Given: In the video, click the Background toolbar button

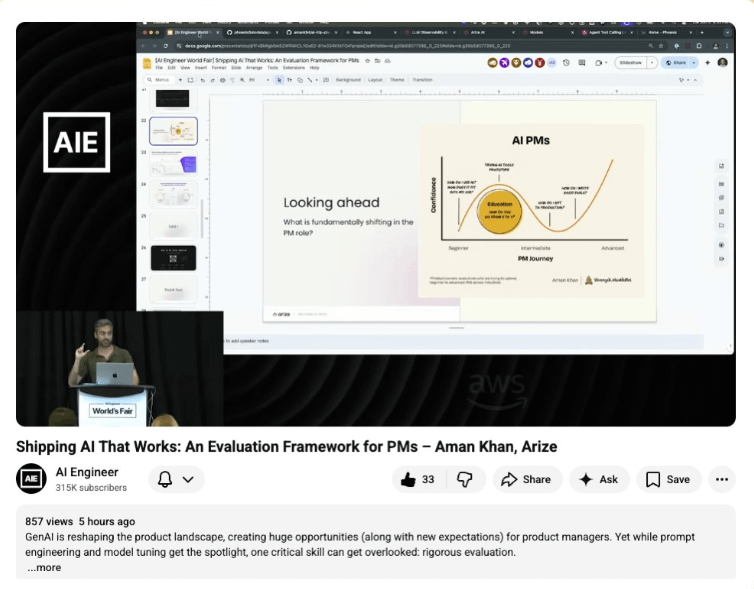Looking at the screenshot, I should pyautogui.click(x=348, y=80).
